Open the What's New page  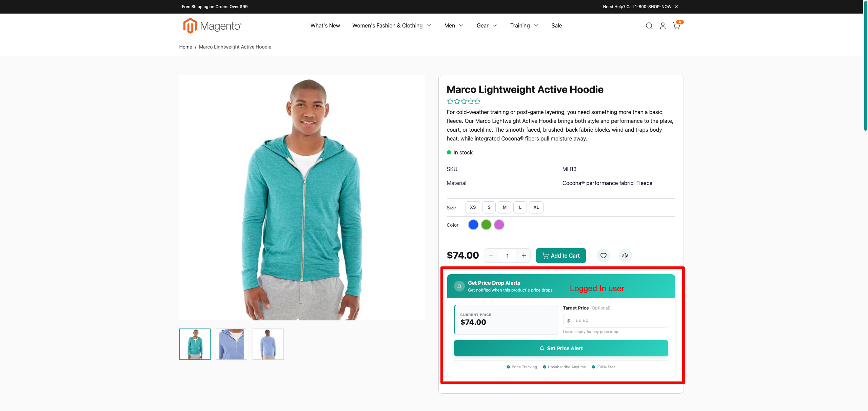click(x=325, y=26)
